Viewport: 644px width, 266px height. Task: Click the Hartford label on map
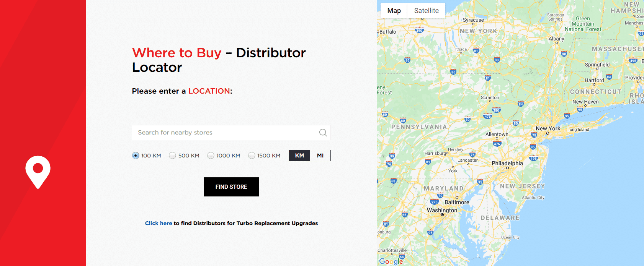tap(594, 80)
